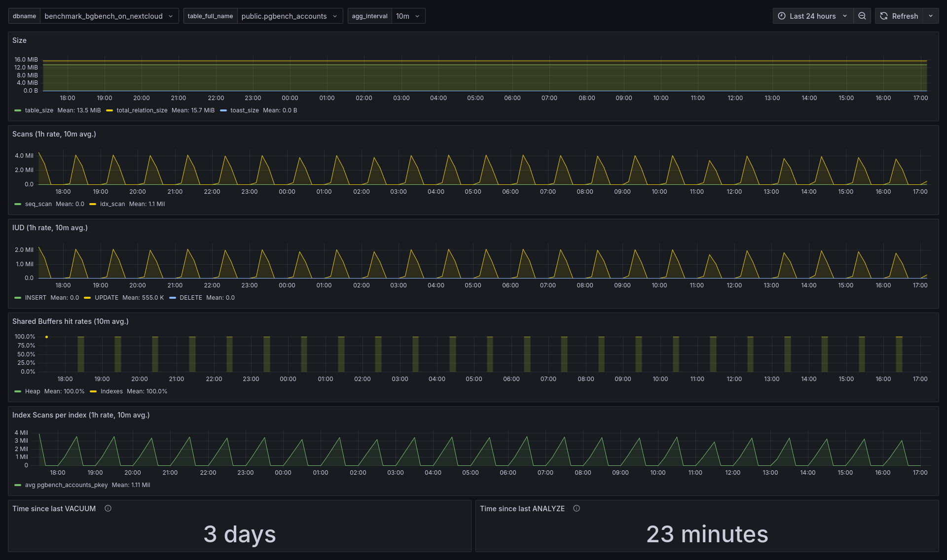Toggle Heap series in buffers legend
This screenshot has width=947, height=560.
tap(33, 391)
